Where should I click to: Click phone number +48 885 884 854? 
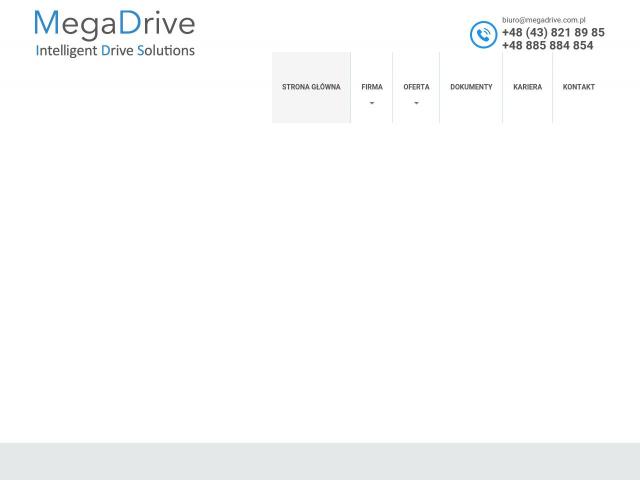click(x=547, y=45)
